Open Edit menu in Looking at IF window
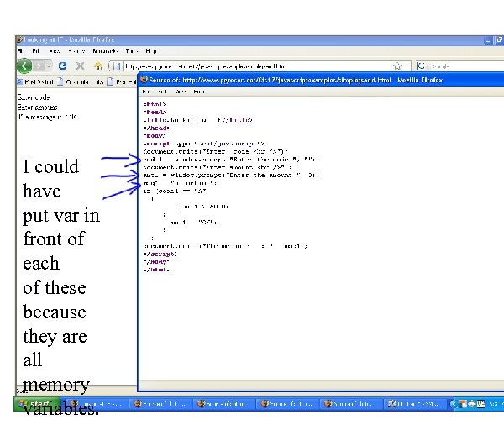 pos(35,51)
